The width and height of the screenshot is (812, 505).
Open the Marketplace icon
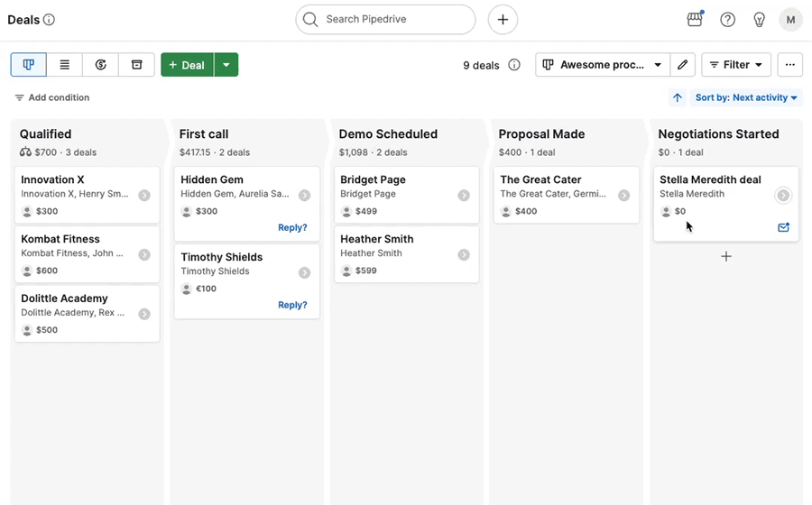coord(695,20)
